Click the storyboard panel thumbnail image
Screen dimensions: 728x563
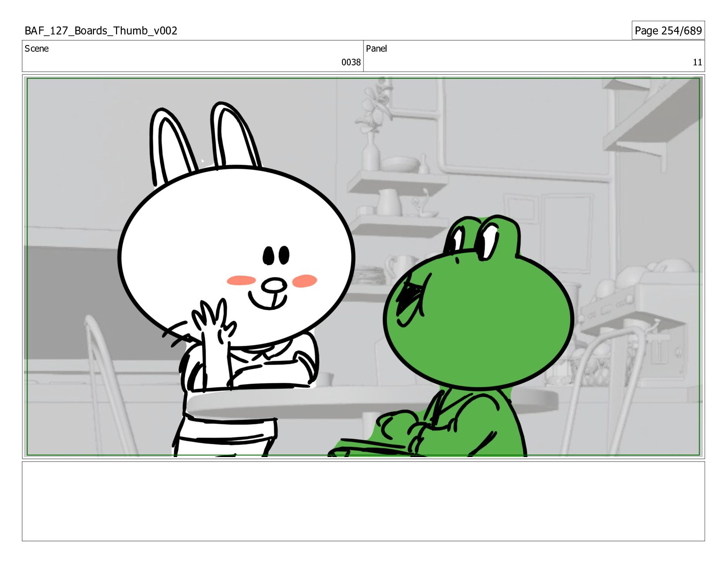tap(363, 267)
